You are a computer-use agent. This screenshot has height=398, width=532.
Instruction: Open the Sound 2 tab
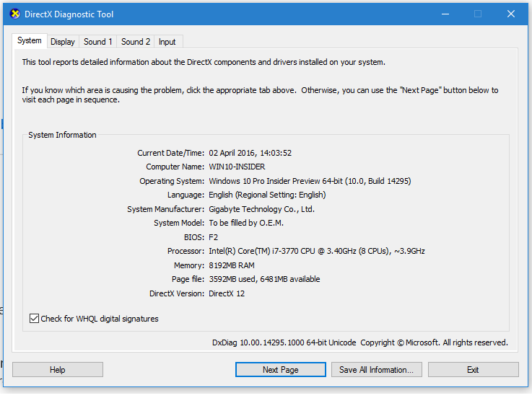[136, 42]
